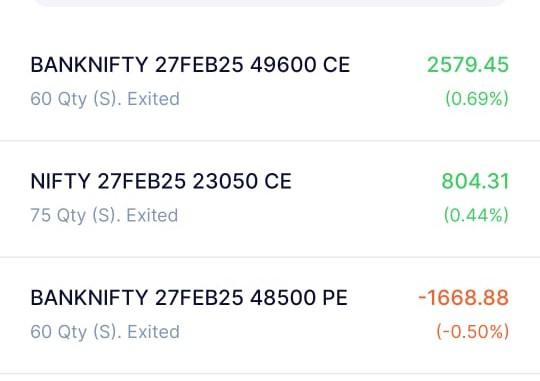
Task: Tap the word NIFTY in the second row
Action: [x=60, y=181]
